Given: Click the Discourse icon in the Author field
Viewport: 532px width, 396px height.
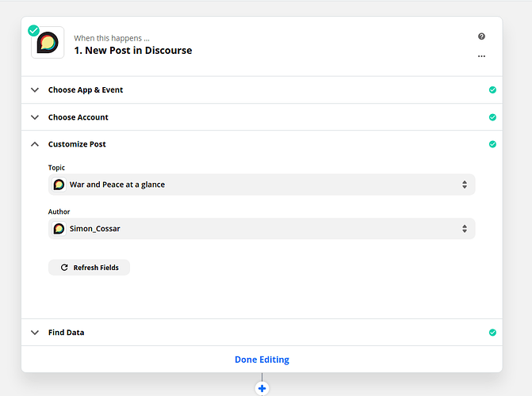Looking at the screenshot, I should click(x=59, y=229).
